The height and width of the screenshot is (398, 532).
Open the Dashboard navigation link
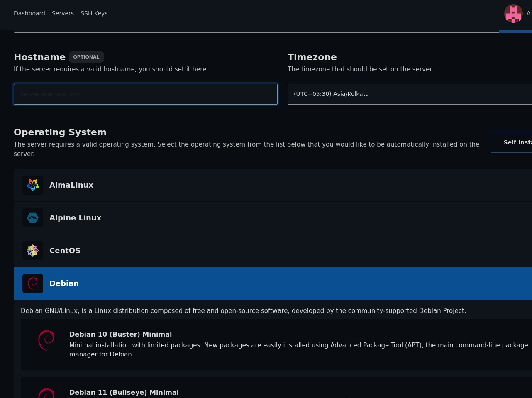pyautogui.click(x=29, y=13)
